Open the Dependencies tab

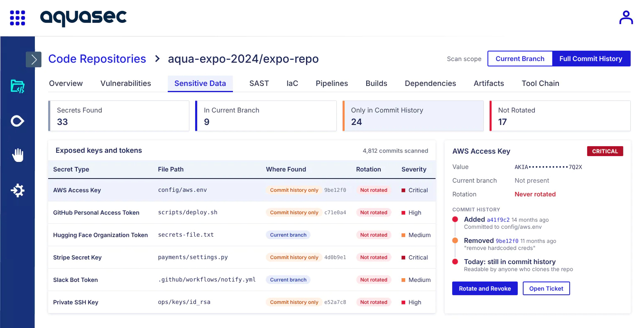click(430, 83)
